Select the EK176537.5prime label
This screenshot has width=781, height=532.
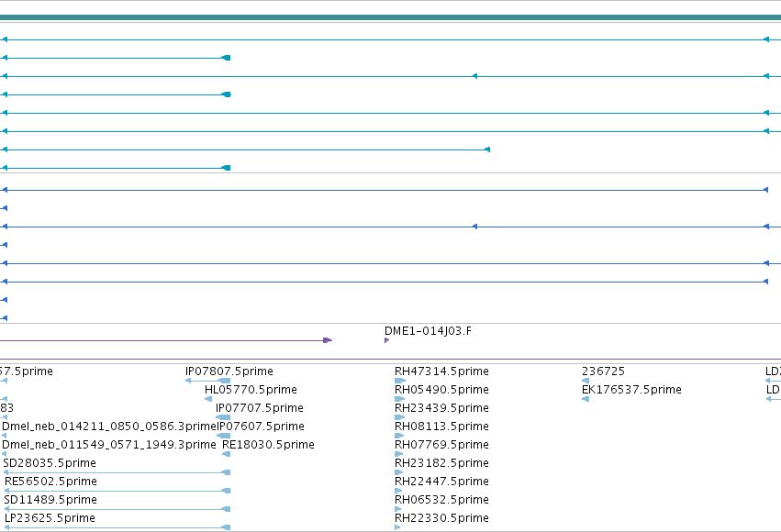click(631, 390)
